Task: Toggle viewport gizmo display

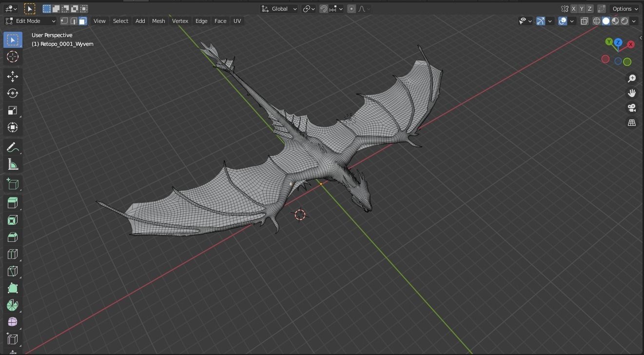Action: pos(541,21)
